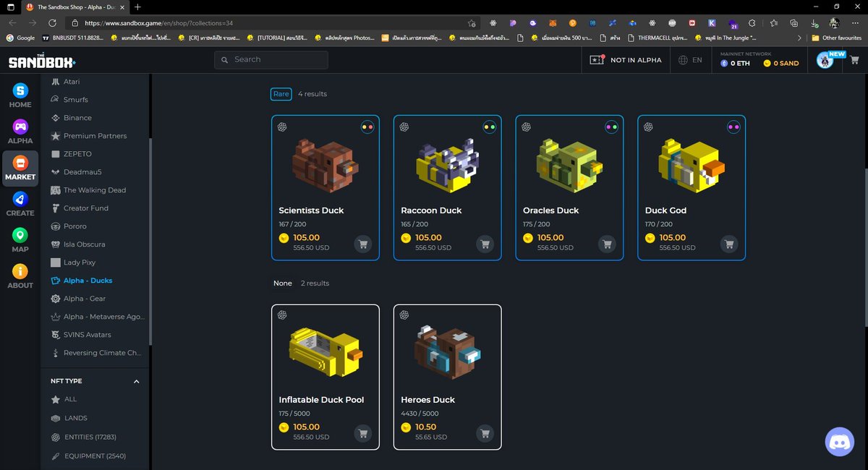Click the Rare rarity tag

[x=281, y=94]
